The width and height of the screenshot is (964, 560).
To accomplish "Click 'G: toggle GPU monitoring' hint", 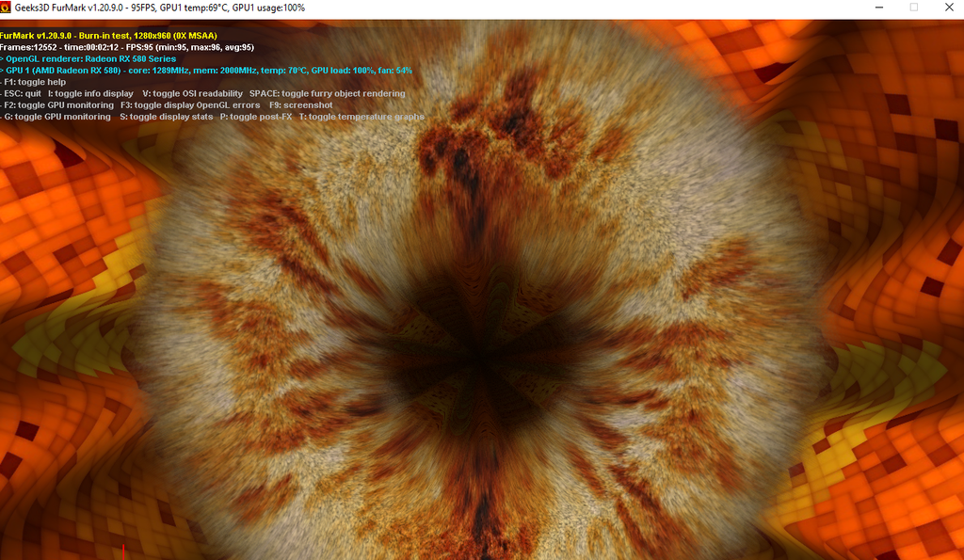I will [57, 117].
